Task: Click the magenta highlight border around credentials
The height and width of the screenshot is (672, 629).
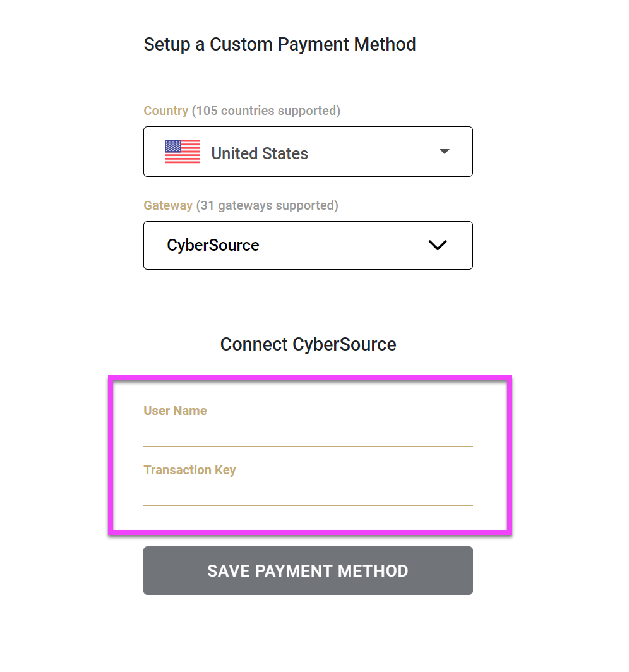Action: (x=309, y=378)
